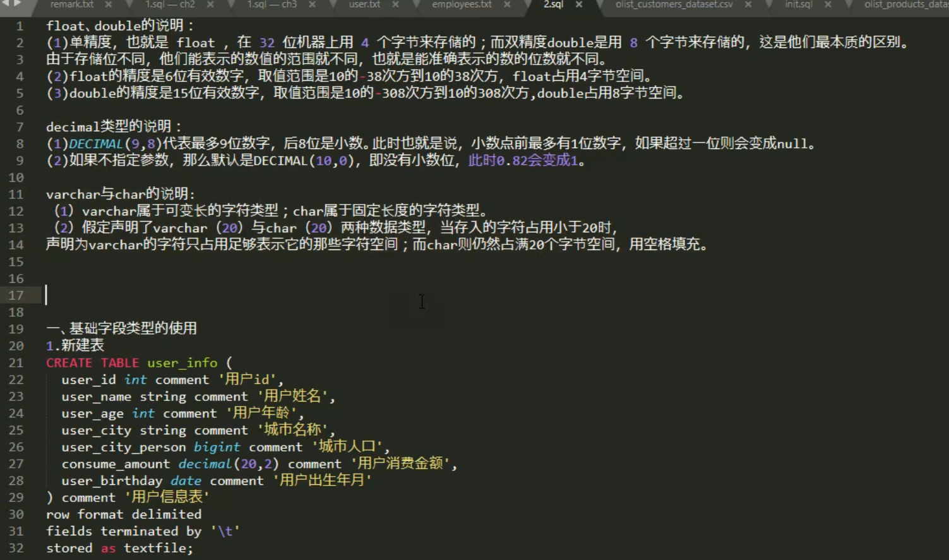Close the olist_customers_dataset.csv tab with its x
This screenshot has height=560, width=949.
click(x=746, y=6)
